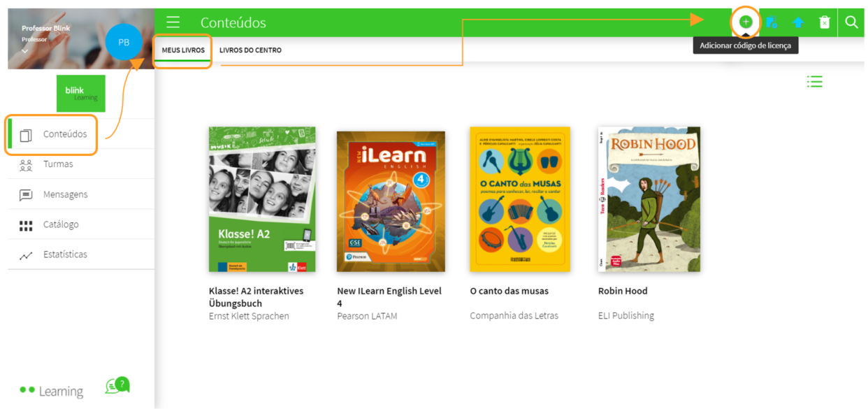Open the Klasse! A2 book cover
Screen dimensions: 868x409
tap(262, 199)
